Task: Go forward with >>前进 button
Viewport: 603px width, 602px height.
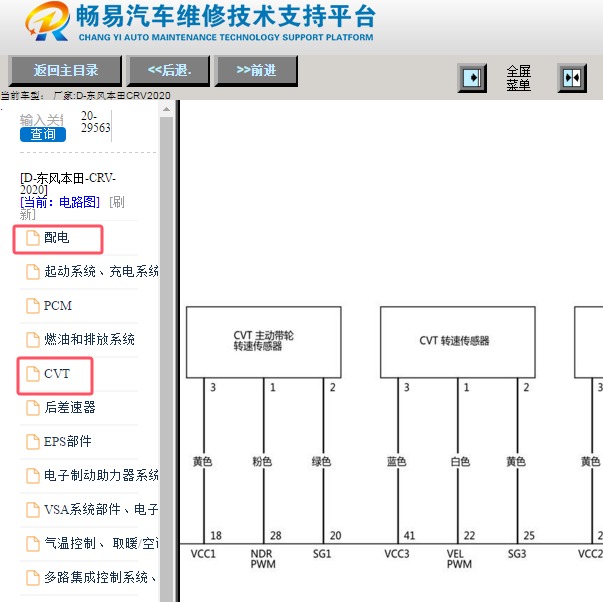Action: [256, 71]
